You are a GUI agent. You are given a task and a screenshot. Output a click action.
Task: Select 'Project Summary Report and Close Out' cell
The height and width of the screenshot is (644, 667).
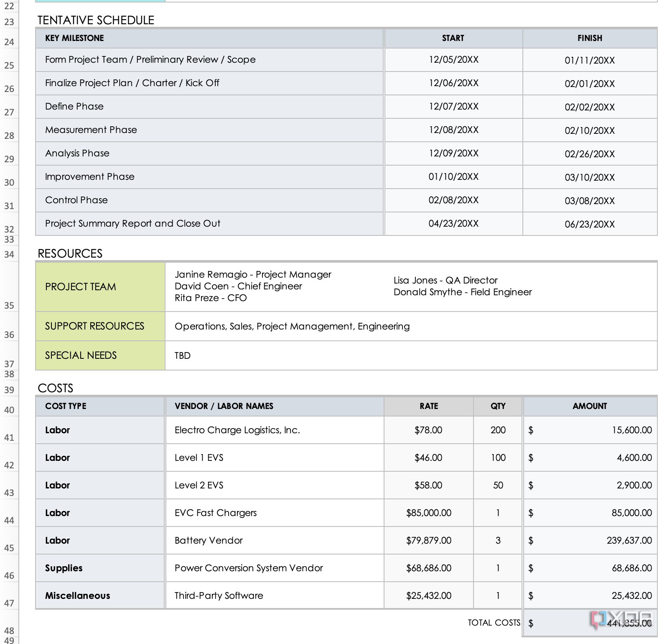[209, 224]
